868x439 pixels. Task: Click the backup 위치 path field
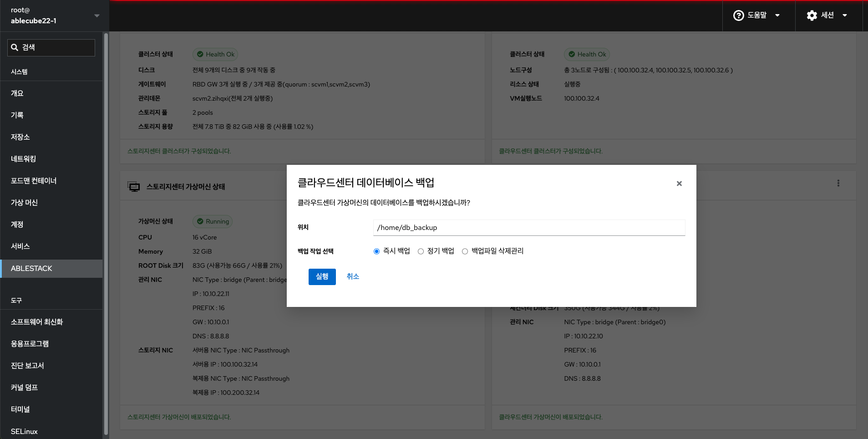[529, 228]
